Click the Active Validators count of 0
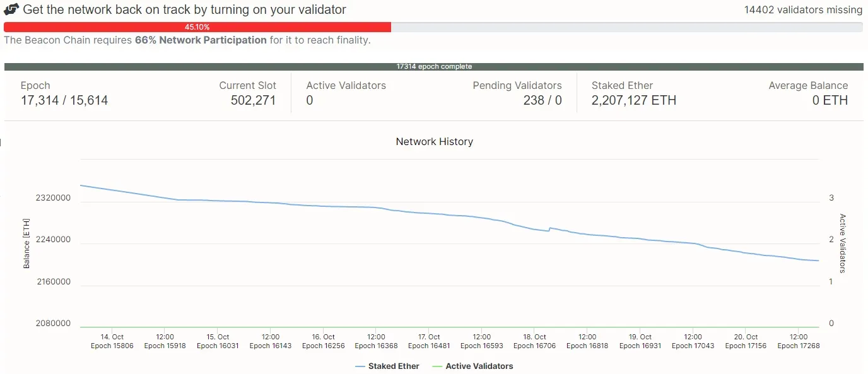The height and width of the screenshot is (374, 868). point(310,100)
